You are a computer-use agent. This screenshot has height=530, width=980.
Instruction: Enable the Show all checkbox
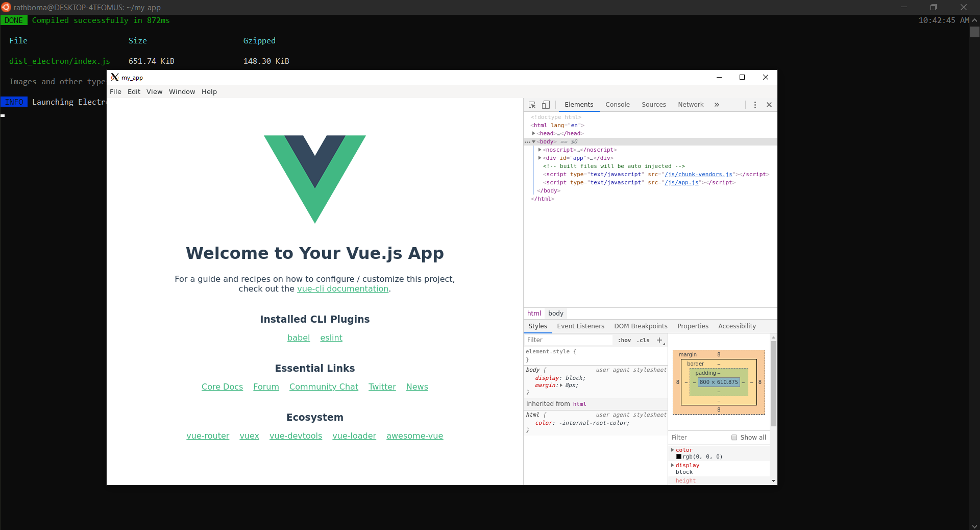click(x=734, y=438)
